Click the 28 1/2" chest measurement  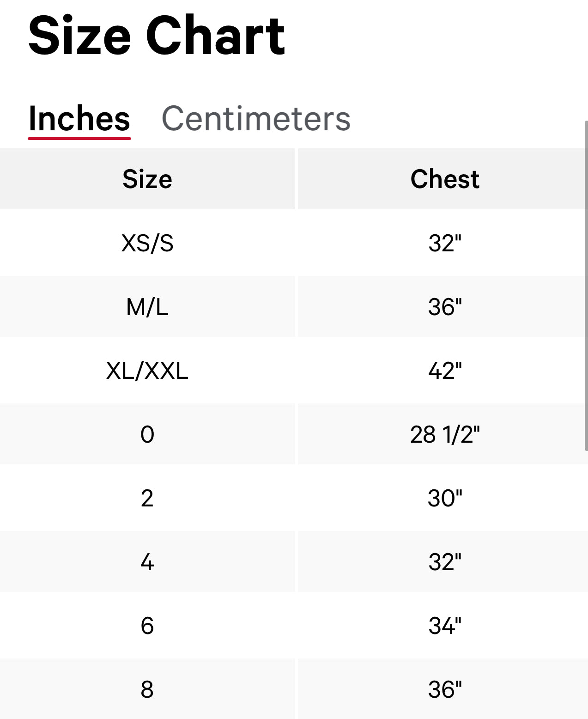[x=445, y=434]
